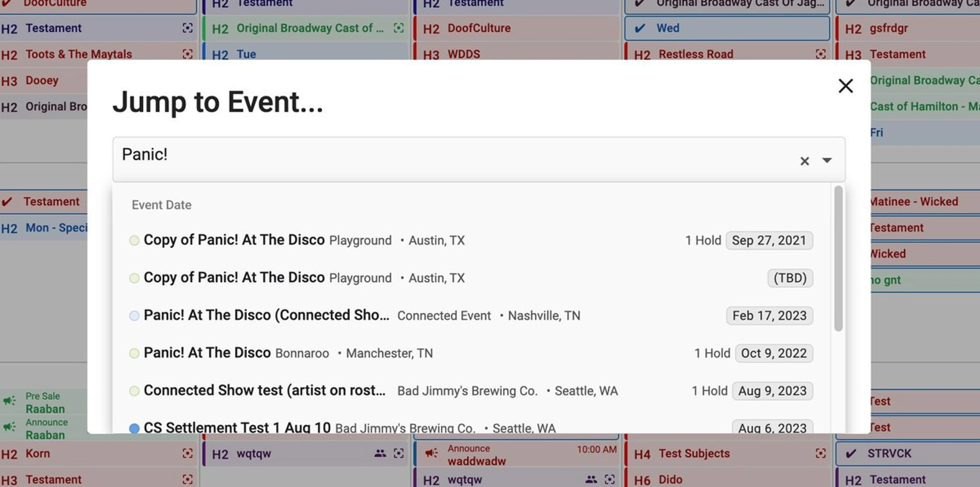The height and width of the screenshot is (487, 980).
Task: Choose Panic! At The Disco Bonnaroo result
Action: click(471, 353)
